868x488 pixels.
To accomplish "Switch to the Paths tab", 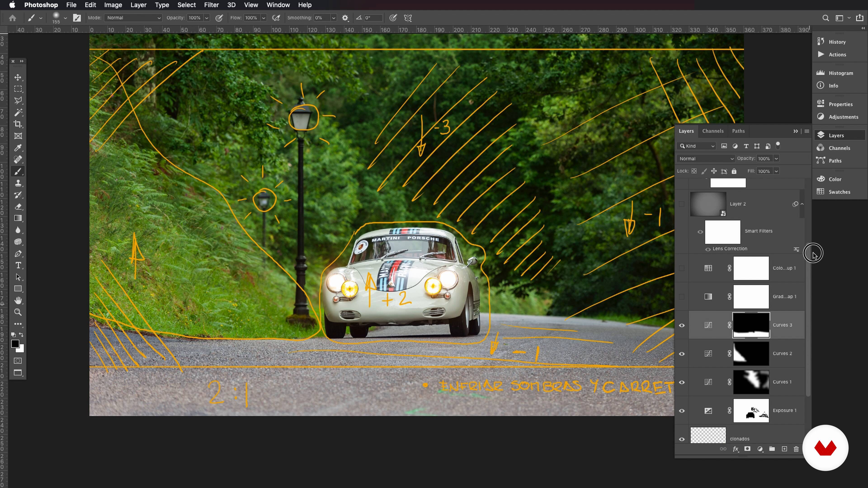I will [738, 131].
